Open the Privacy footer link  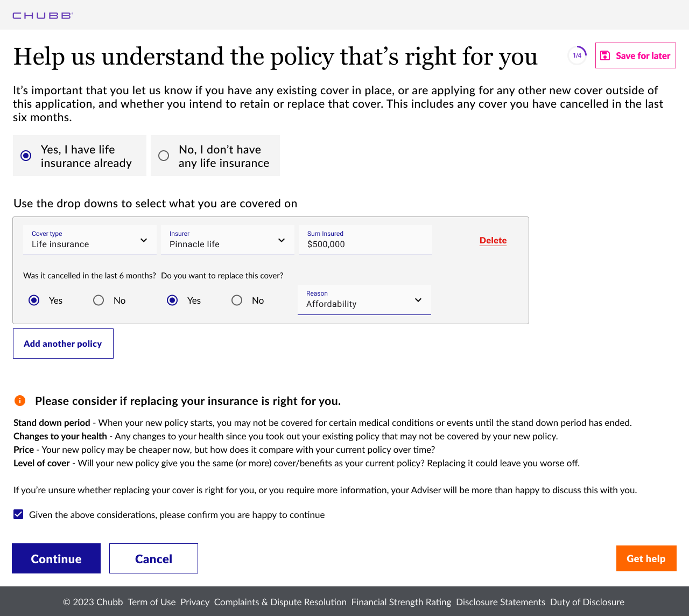(x=195, y=602)
